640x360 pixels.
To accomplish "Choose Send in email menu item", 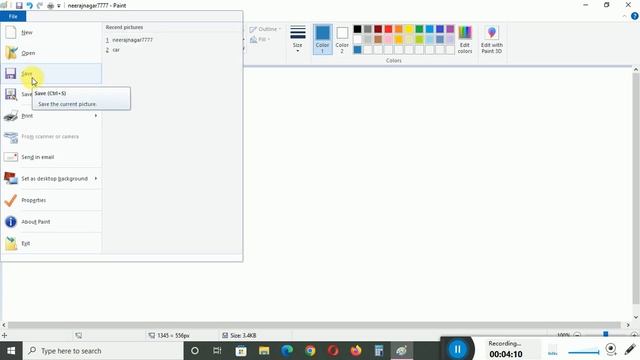I will [x=51, y=157].
